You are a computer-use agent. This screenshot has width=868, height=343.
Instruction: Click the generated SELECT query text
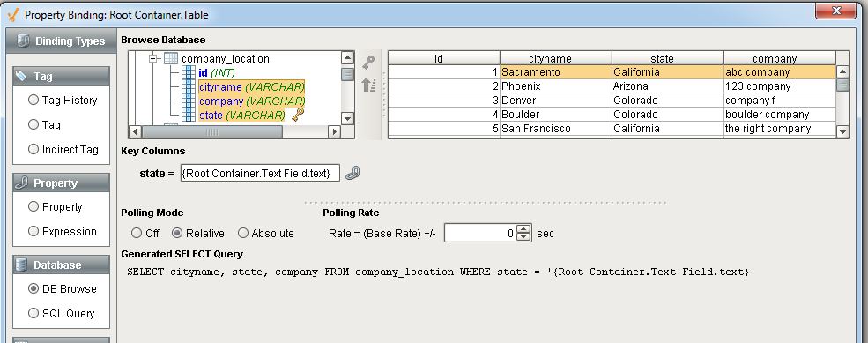(x=441, y=272)
